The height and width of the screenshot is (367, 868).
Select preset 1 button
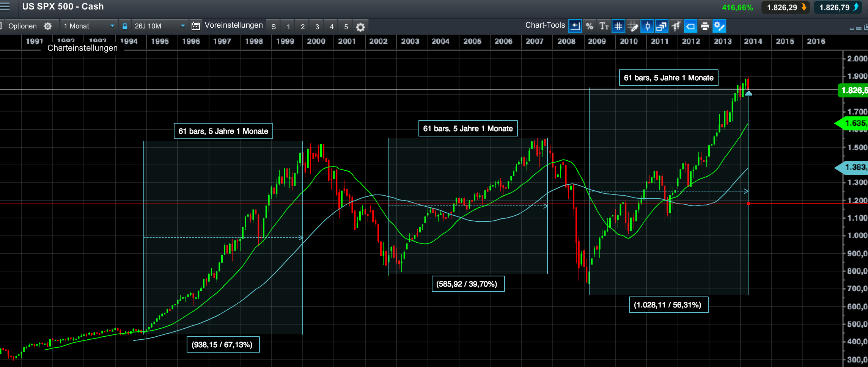point(288,27)
